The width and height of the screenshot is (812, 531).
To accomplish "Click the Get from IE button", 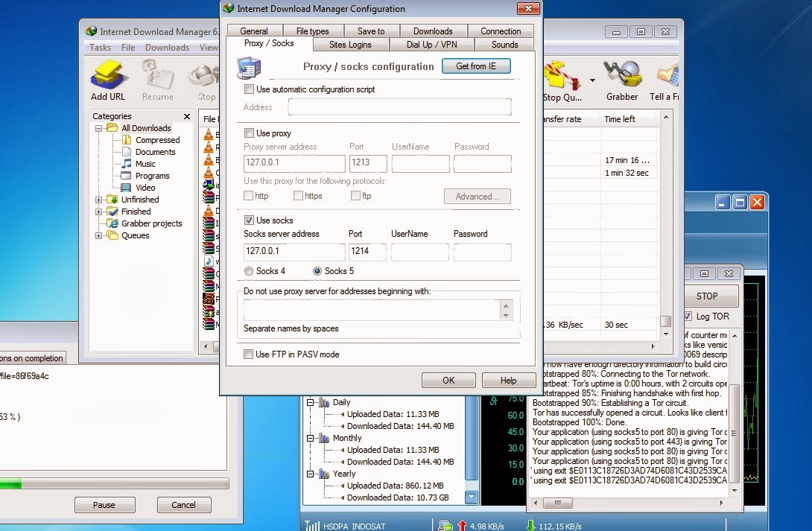I will [x=476, y=66].
